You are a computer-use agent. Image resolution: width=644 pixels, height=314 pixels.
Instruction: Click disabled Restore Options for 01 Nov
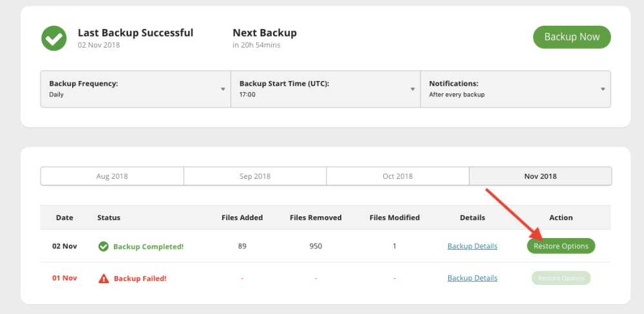[561, 278]
